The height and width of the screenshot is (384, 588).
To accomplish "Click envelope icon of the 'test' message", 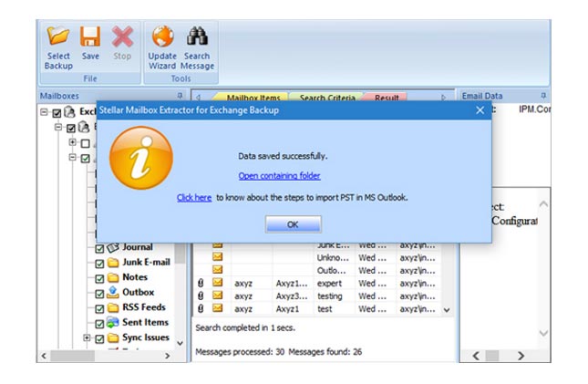I will point(218,308).
